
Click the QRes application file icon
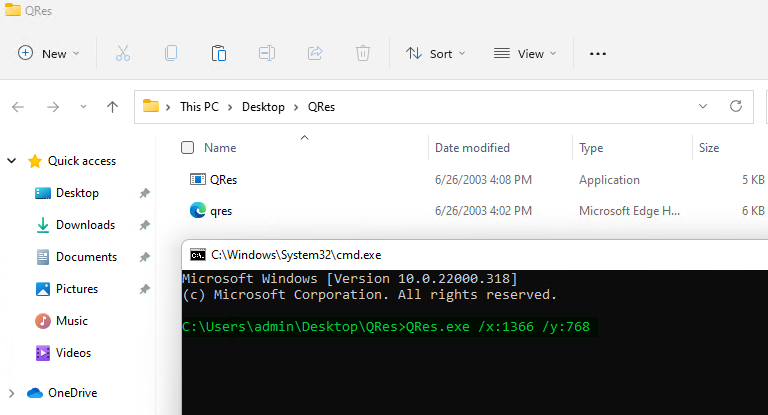pos(198,179)
